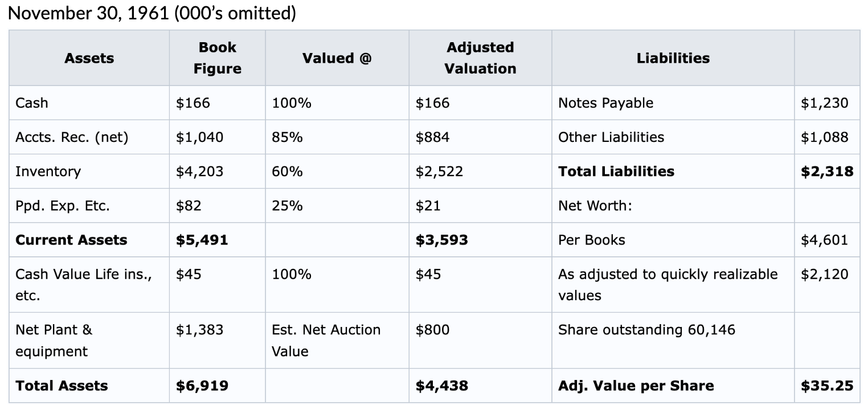Click the Current Assets row label

(71, 240)
